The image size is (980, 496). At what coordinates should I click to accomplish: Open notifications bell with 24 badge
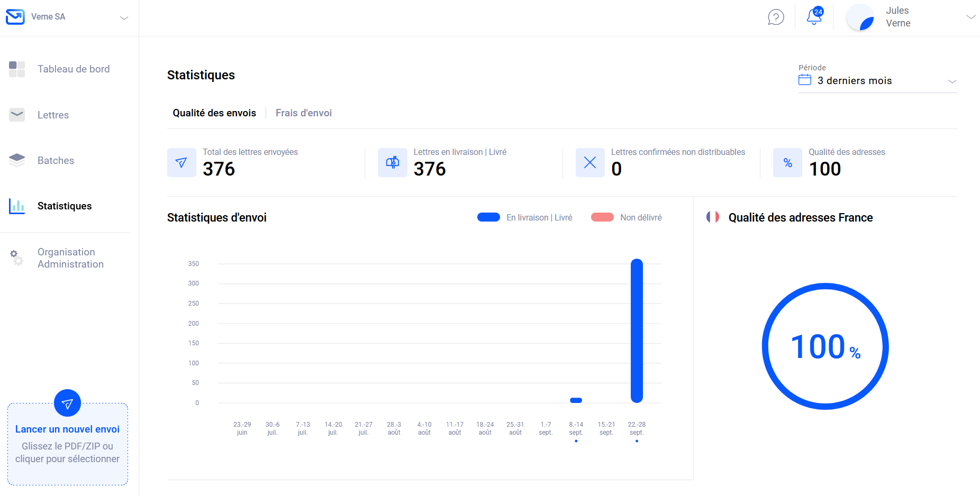pos(814,17)
